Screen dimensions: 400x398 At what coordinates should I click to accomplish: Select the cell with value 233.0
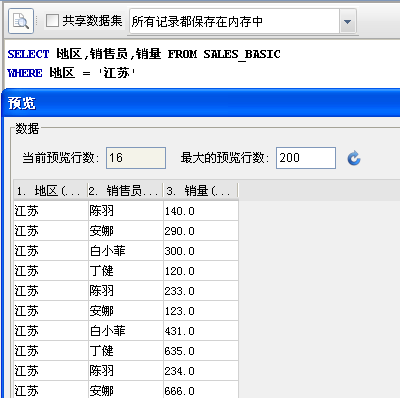pyautogui.click(x=201, y=291)
